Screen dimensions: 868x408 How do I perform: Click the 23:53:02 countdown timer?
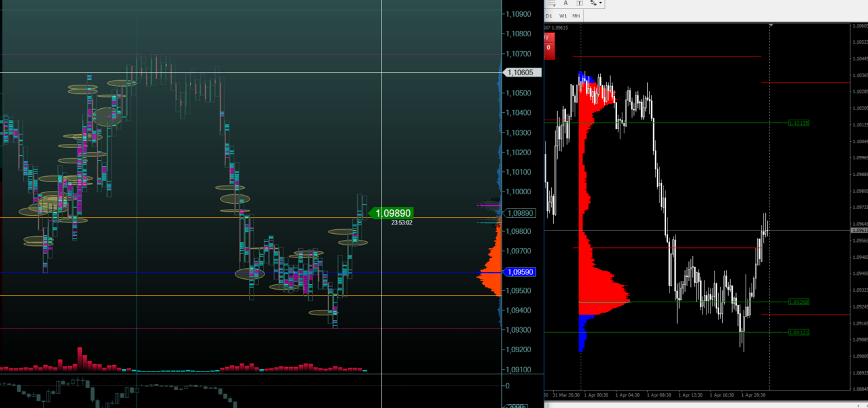[x=402, y=222]
